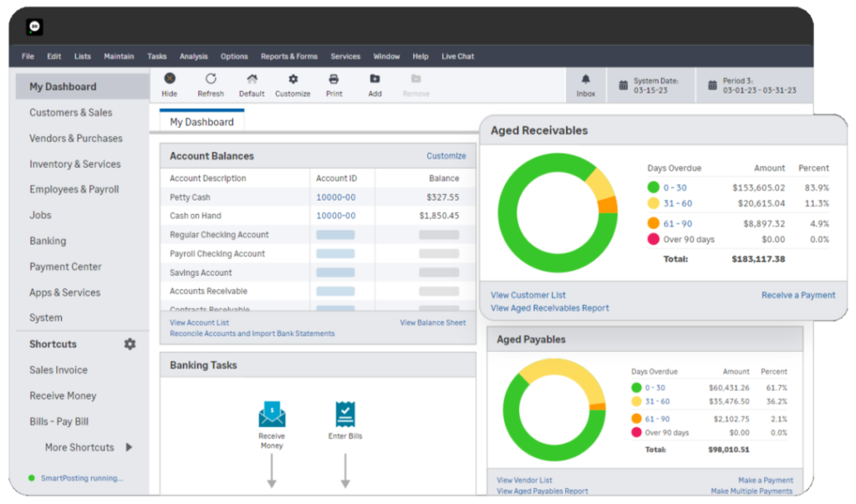Open the Help menu
Viewport: 856px width, 504px height.
coord(420,56)
